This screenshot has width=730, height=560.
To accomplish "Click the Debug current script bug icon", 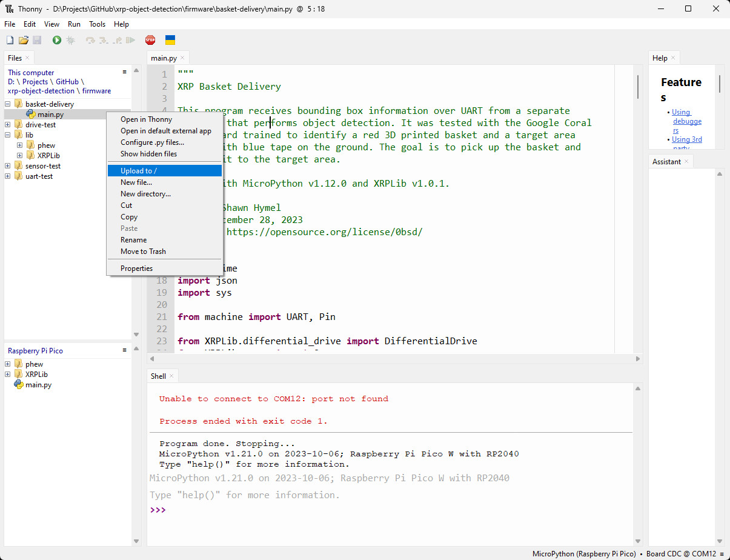I will pyautogui.click(x=70, y=40).
